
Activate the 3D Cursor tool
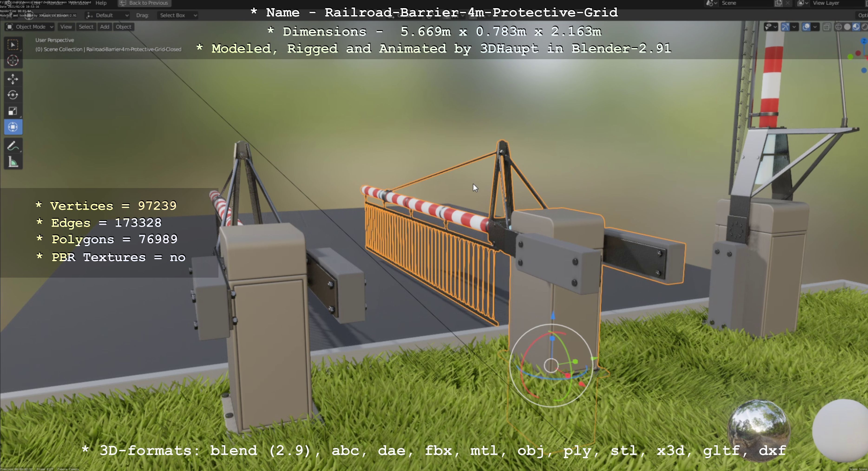[x=13, y=61]
